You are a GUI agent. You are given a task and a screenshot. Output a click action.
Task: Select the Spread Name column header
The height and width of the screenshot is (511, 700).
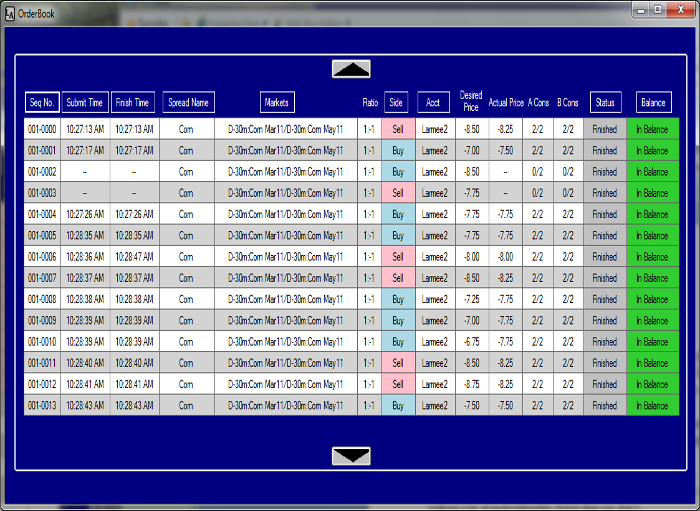pyautogui.click(x=188, y=102)
